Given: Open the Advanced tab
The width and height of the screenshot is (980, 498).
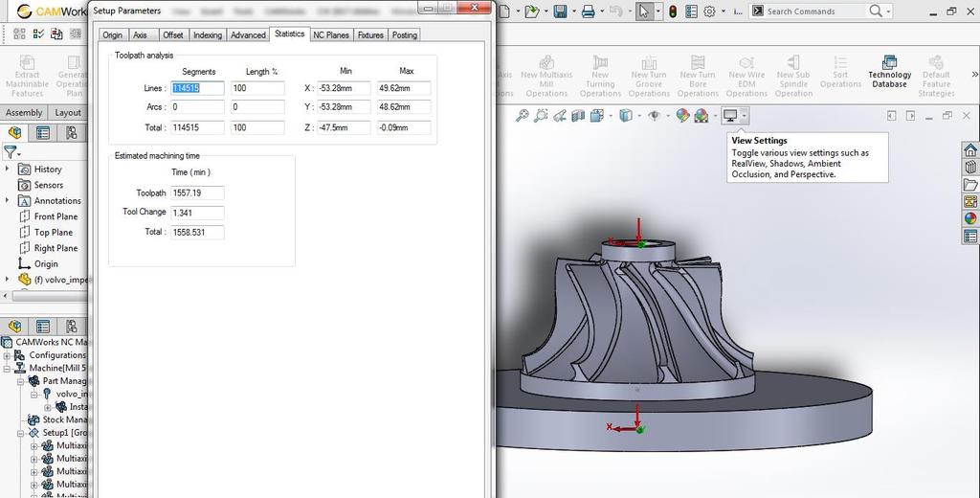Looking at the screenshot, I should [x=248, y=35].
